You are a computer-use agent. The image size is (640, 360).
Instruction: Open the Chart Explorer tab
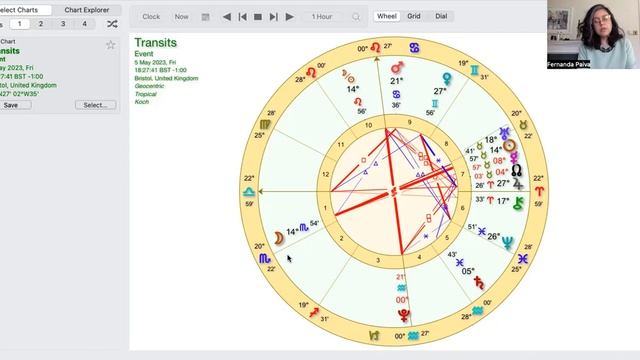[87, 10]
